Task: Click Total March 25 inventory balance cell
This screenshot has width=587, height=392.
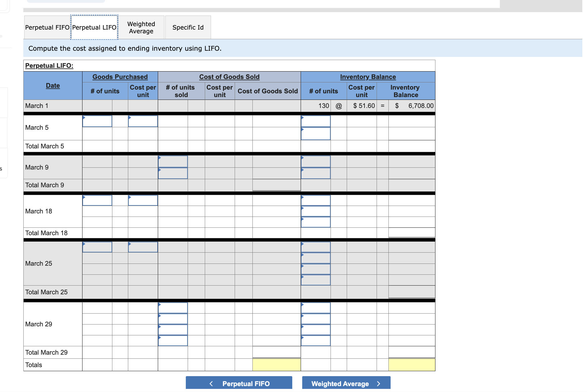Action: coord(412,292)
